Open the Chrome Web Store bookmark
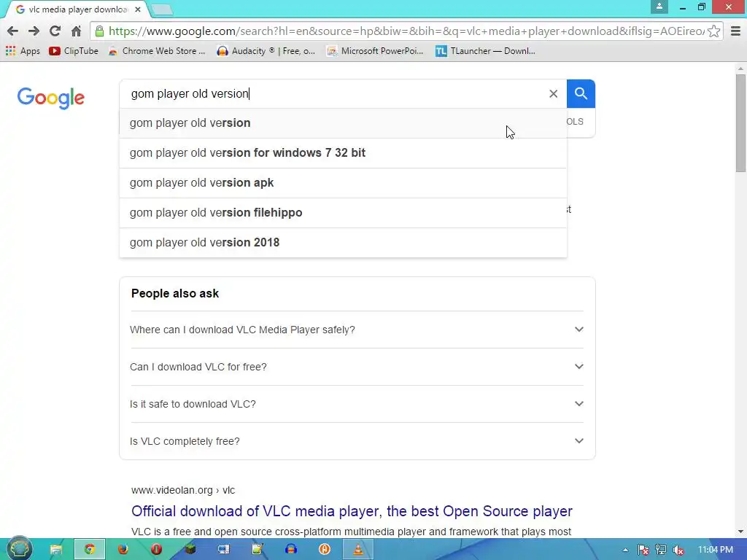 point(157,51)
